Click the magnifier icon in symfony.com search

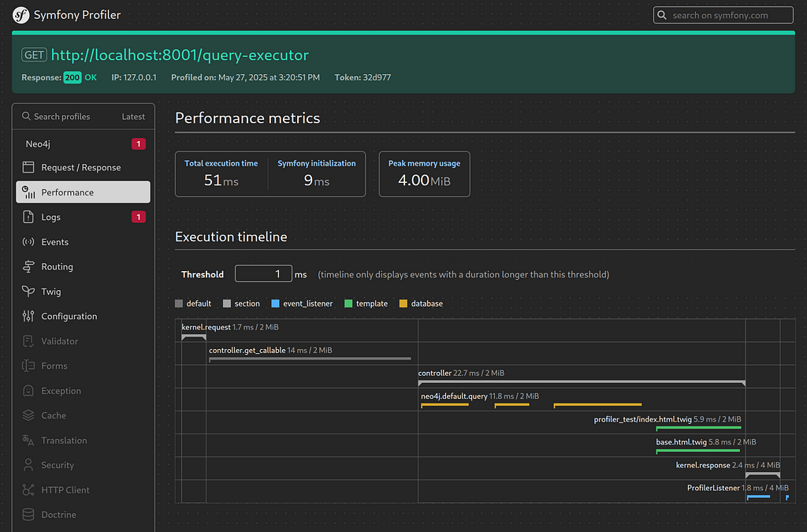662,15
